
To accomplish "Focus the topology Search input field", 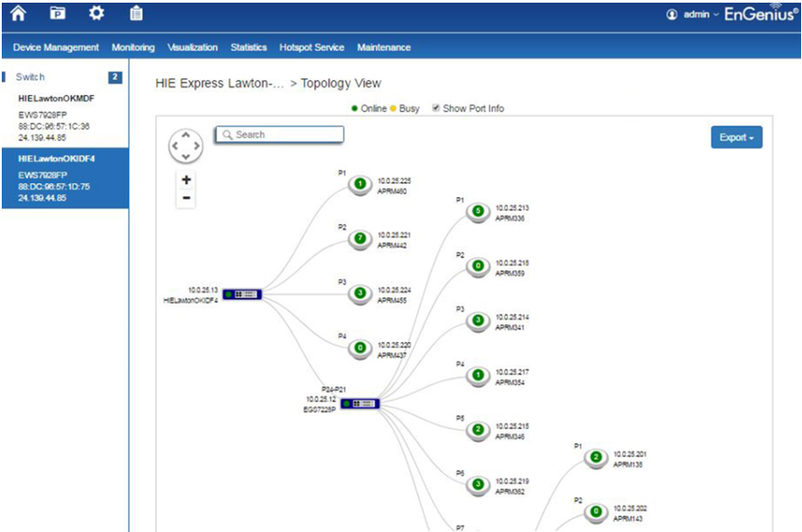I will coord(279,135).
